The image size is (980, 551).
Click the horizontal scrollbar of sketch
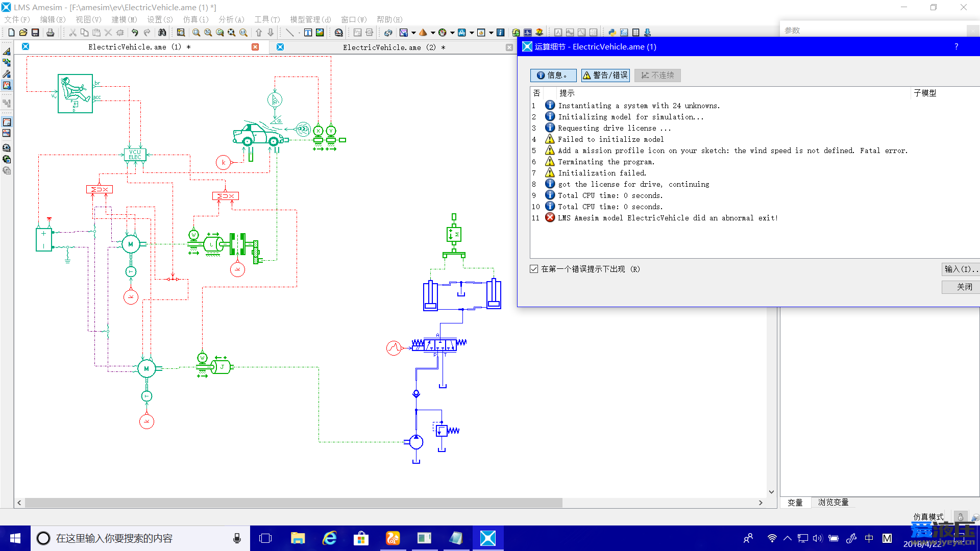(x=293, y=503)
